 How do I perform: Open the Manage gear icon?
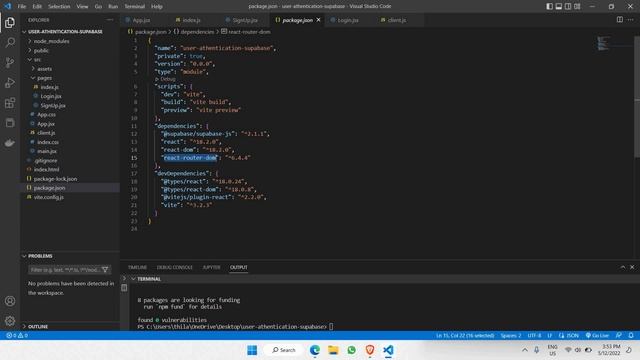coord(10,321)
